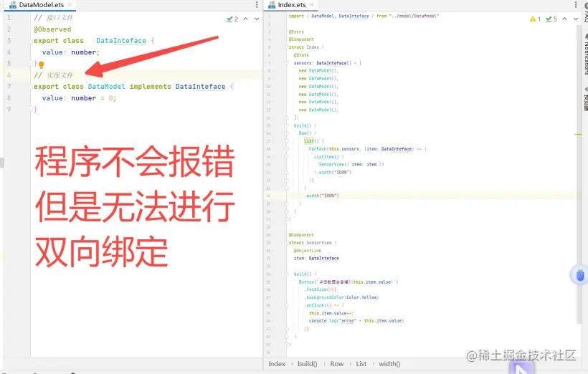Open typo inspection count 5 in Index.ets

tap(551, 19)
